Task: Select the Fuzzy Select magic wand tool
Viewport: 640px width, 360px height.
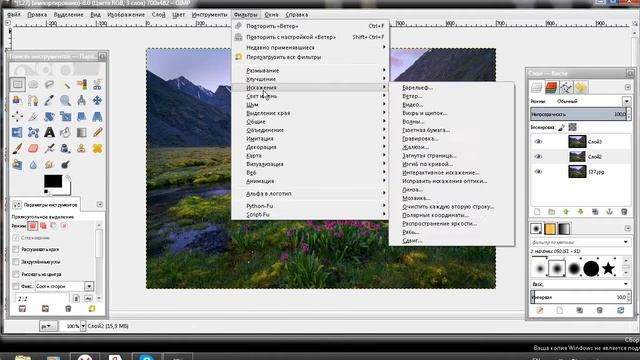Action: 65,84
